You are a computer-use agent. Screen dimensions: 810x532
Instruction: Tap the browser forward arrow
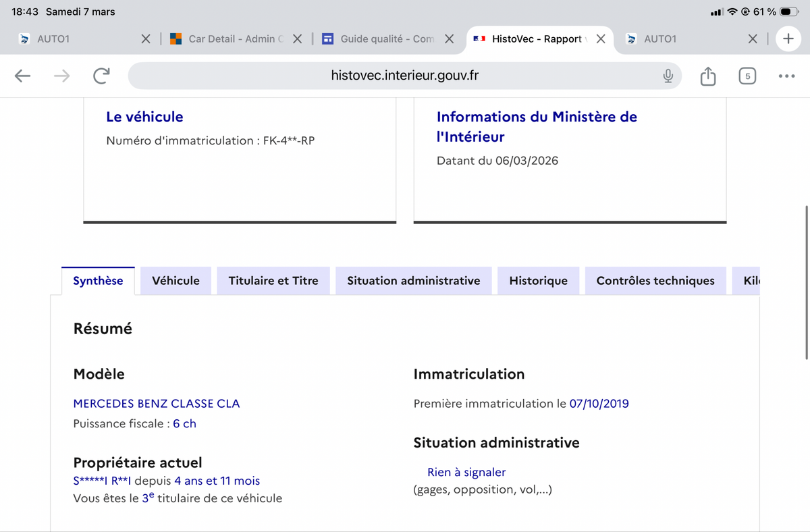pos(61,76)
